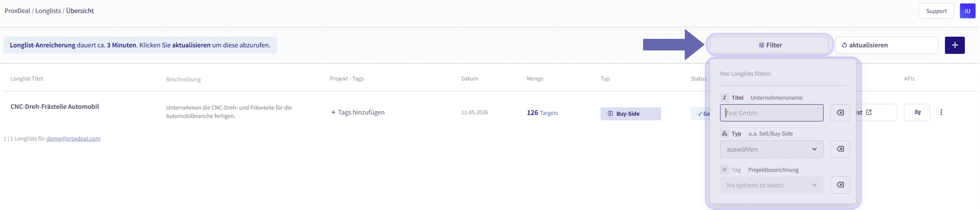This screenshot has height=210, width=980.
Task: Click the aktualisieren refresh button
Action: tap(886, 45)
